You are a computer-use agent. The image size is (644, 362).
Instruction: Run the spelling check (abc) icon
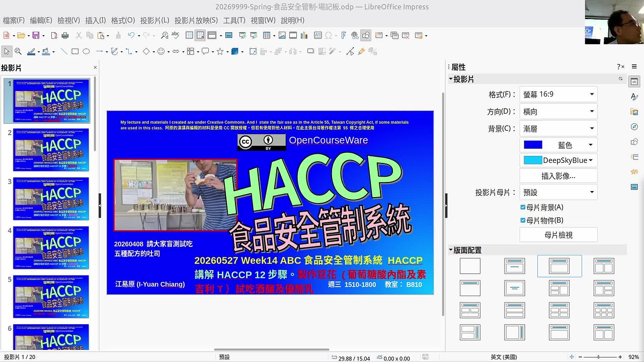175,35
